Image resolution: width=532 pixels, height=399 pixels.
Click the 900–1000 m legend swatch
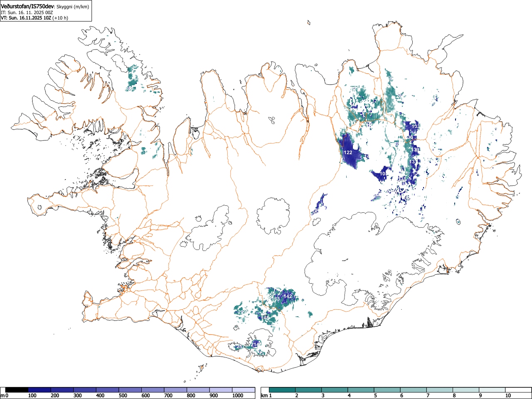[x=220, y=390]
